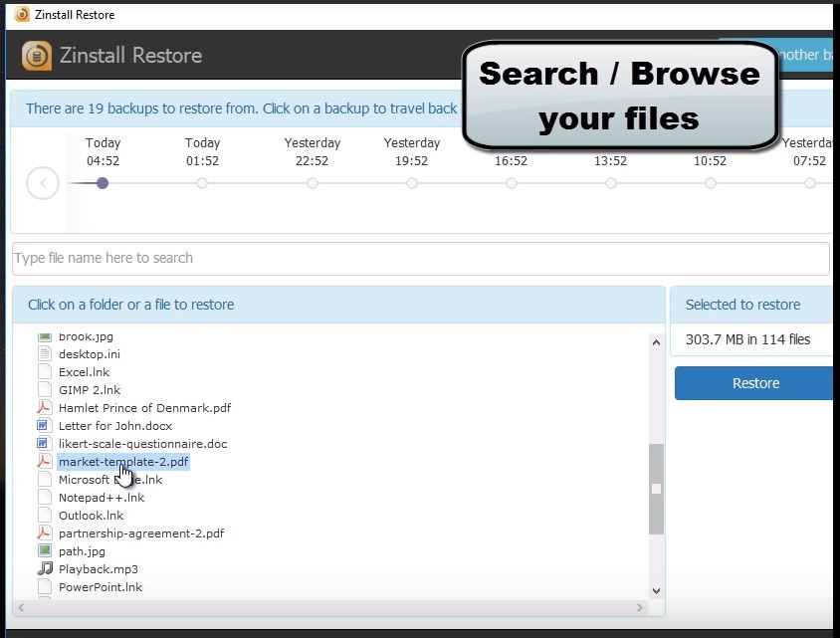Click the music note icon for Playback.mp3

click(44, 568)
